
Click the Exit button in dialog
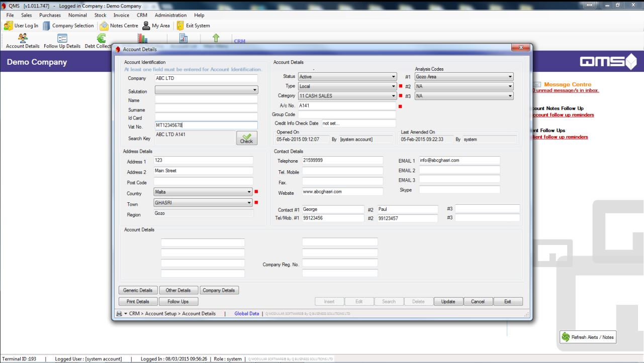(508, 302)
